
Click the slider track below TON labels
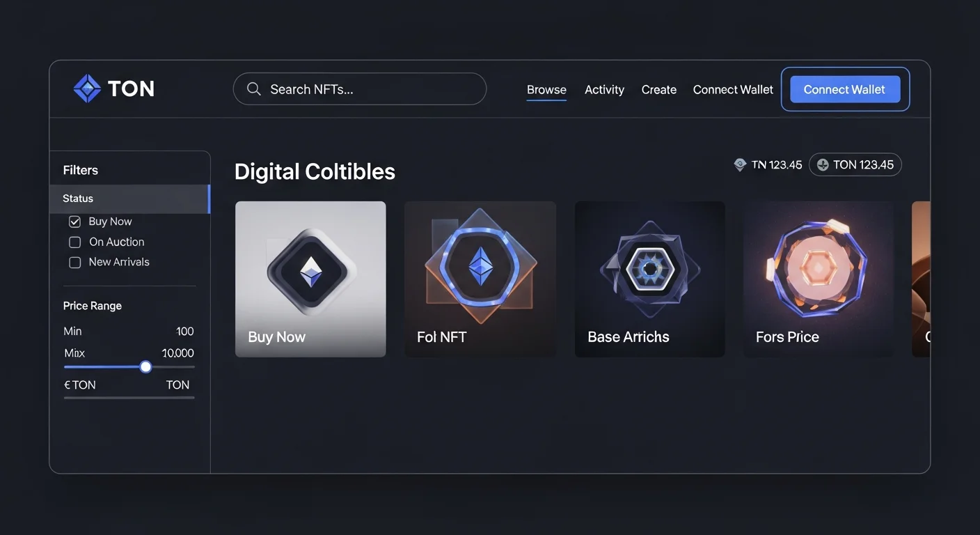pos(129,398)
